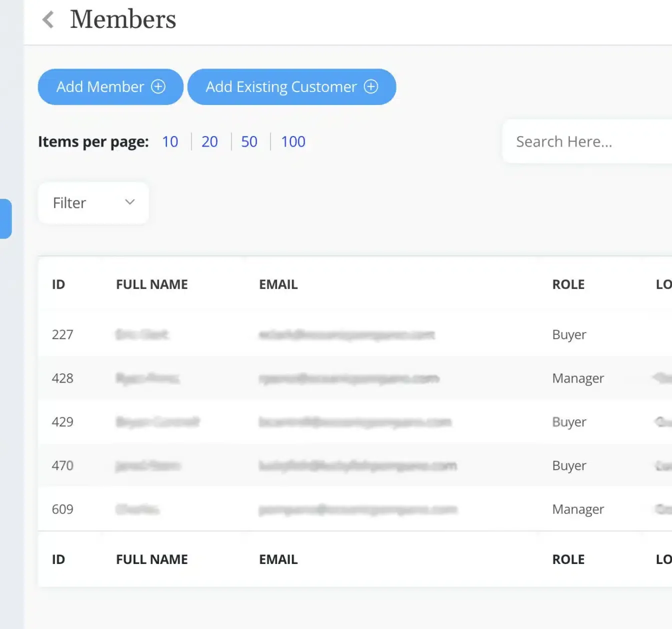Open the member row with ID 470
Viewport: 672px width, 629px height.
click(x=62, y=465)
